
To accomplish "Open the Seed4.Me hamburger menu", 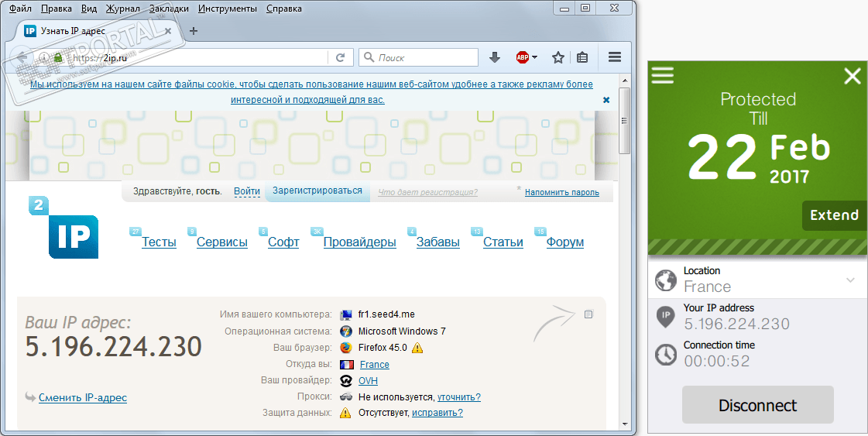I will (x=663, y=75).
